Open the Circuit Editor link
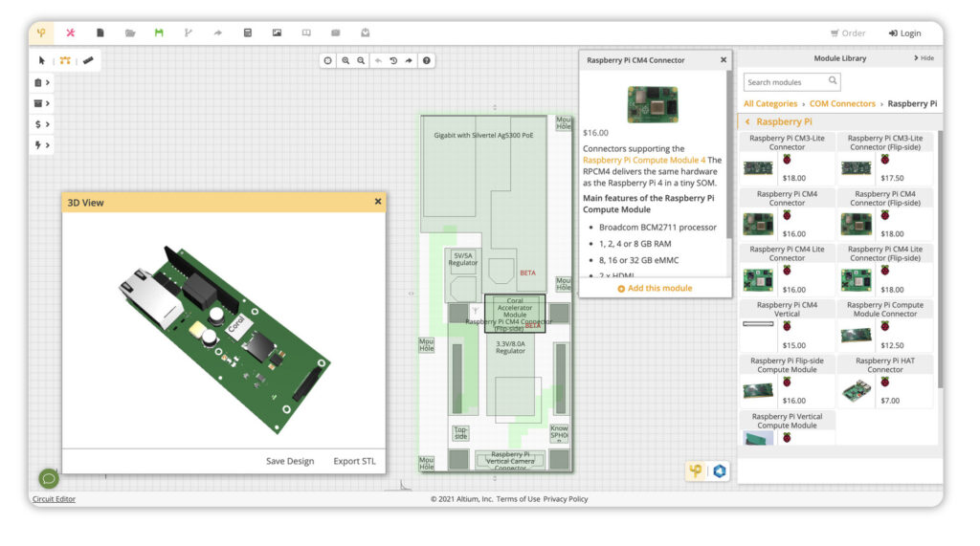The image size is (980, 546). pos(54,499)
